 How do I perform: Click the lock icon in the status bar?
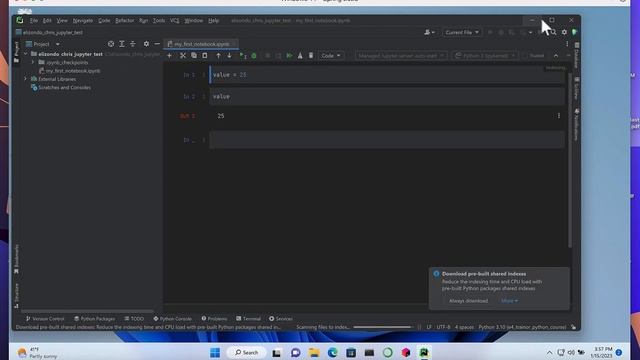(x=573, y=327)
